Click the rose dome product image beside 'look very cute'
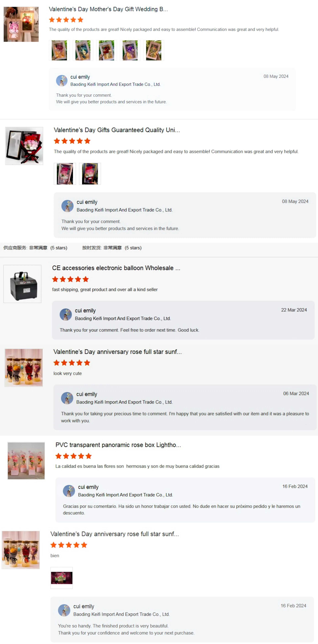This screenshot has width=318, height=644. (x=24, y=367)
